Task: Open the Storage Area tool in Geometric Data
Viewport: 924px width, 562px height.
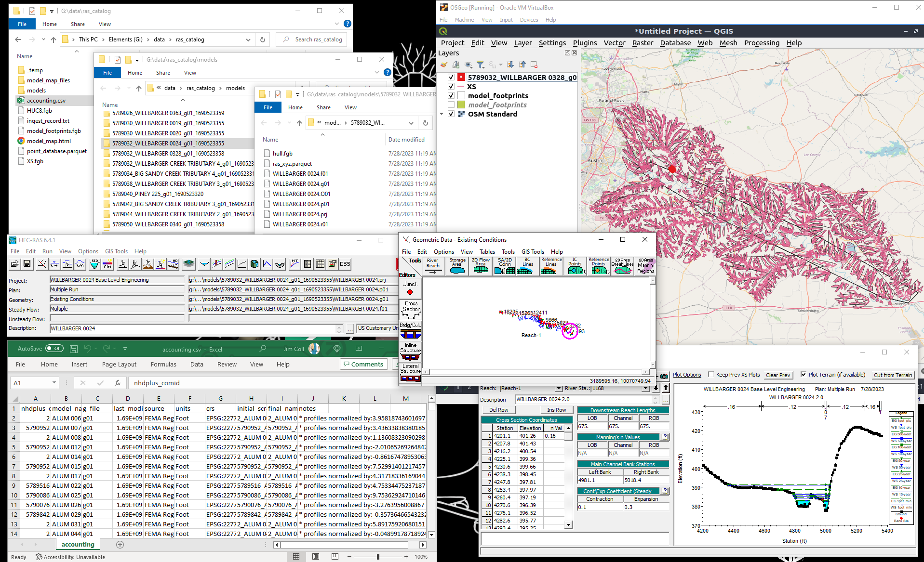Action: click(x=457, y=266)
